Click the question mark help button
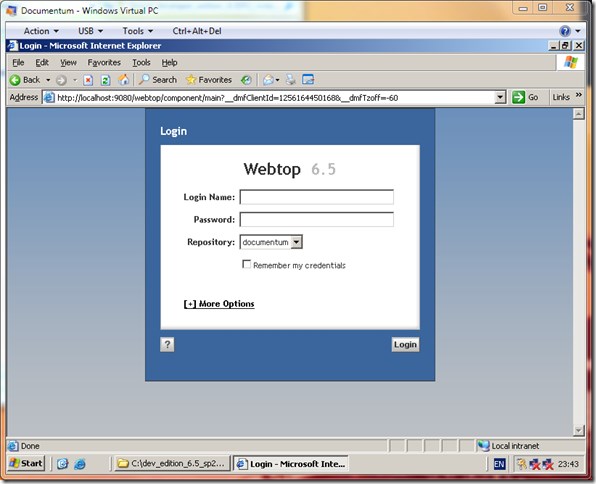The height and width of the screenshot is (484, 596). click(x=167, y=344)
